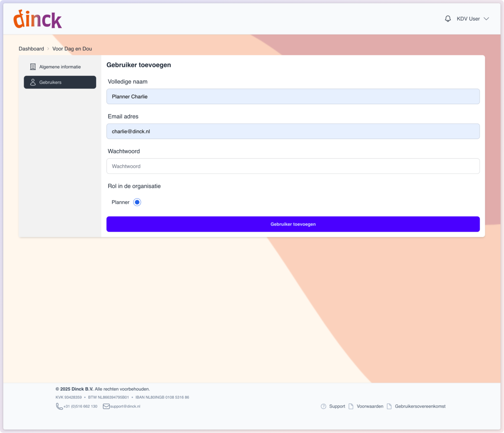This screenshot has width=504, height=433.
Task: Select the Planner role radio button
Action: coord(137,202)
